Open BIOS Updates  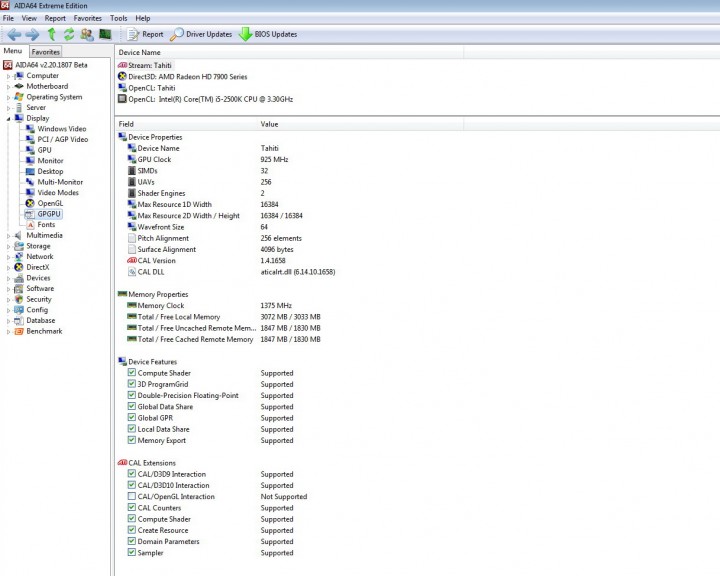(268, 34)
